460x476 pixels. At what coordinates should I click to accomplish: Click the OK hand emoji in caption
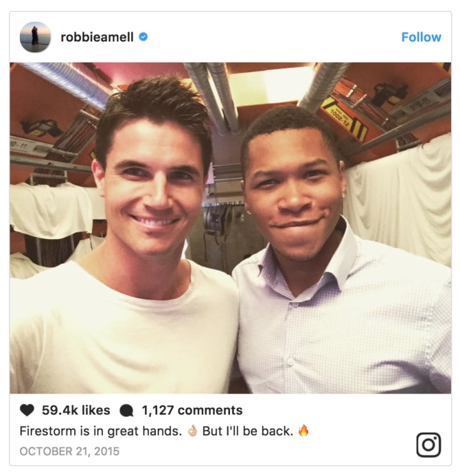(192, 431)
